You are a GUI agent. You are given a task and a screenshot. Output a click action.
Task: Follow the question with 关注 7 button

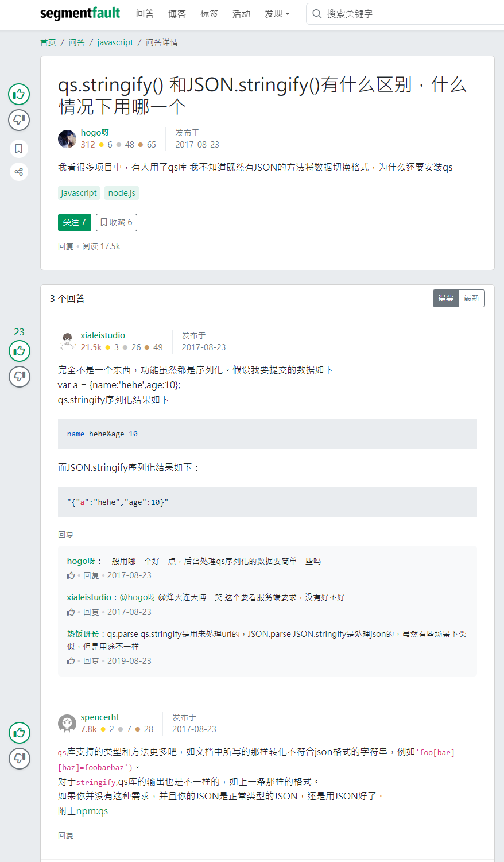coord(75,222)
